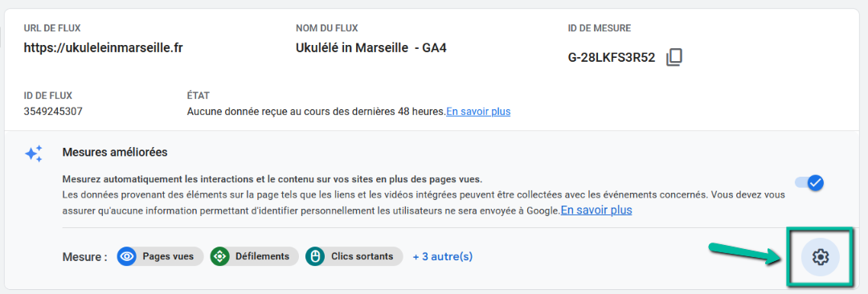
Task: Click the mouse icon for Clics sortants
Action: (315, 256)
